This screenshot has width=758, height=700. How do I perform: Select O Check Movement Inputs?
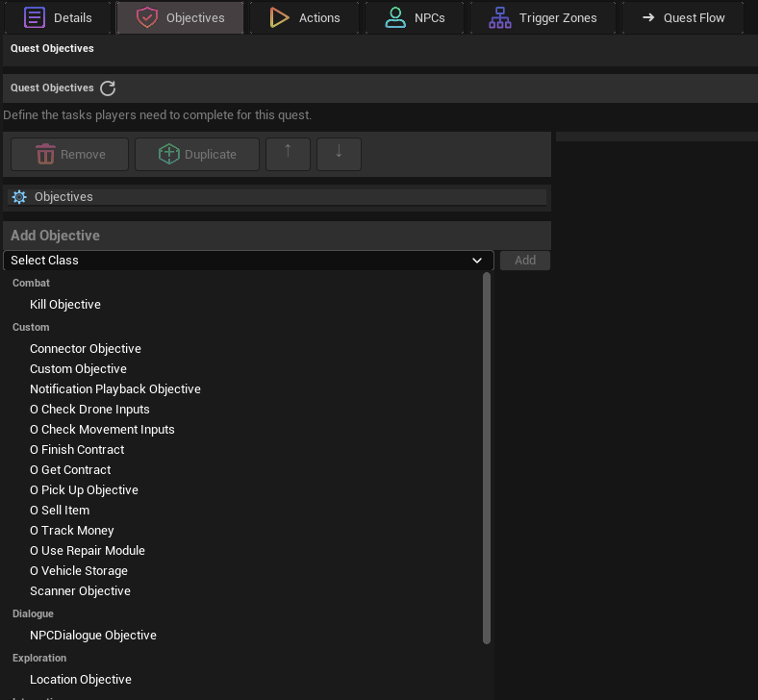[x=102, y=430]
